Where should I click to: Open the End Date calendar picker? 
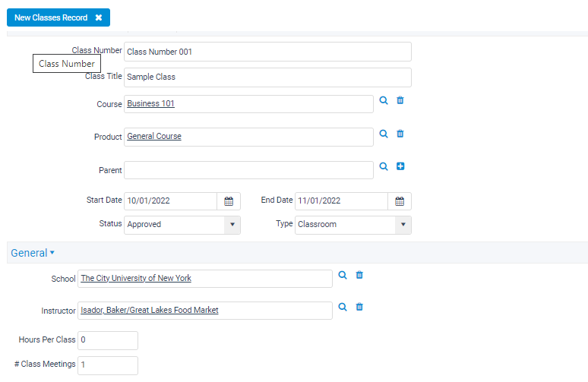pos(400,201)
